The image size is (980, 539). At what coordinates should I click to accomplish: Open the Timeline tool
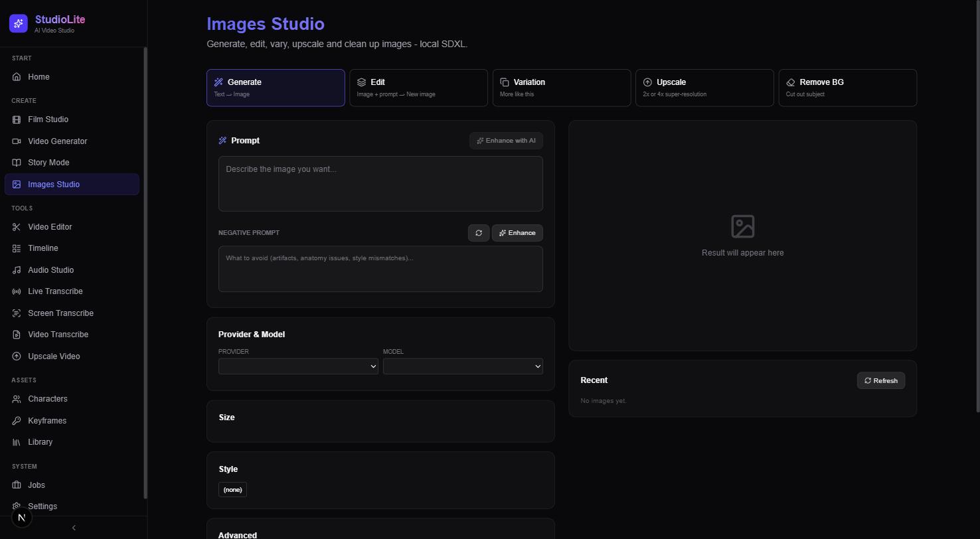pos(72,248)
